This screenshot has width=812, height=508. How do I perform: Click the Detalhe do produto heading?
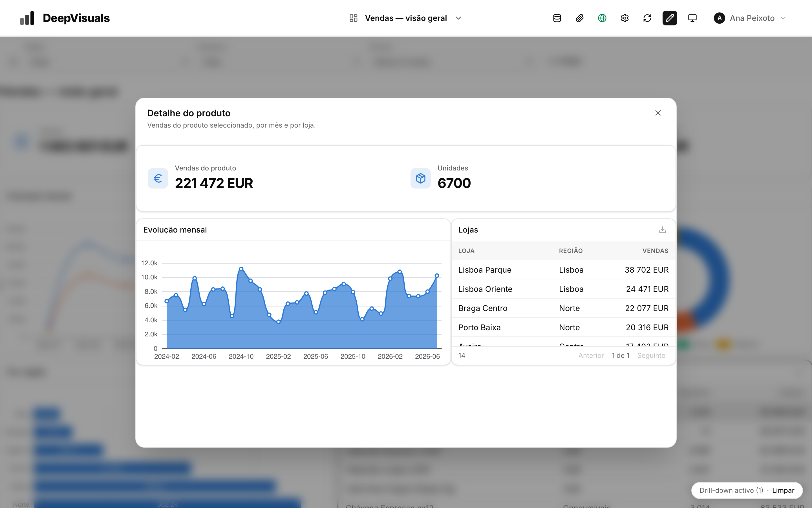point(189,113)
